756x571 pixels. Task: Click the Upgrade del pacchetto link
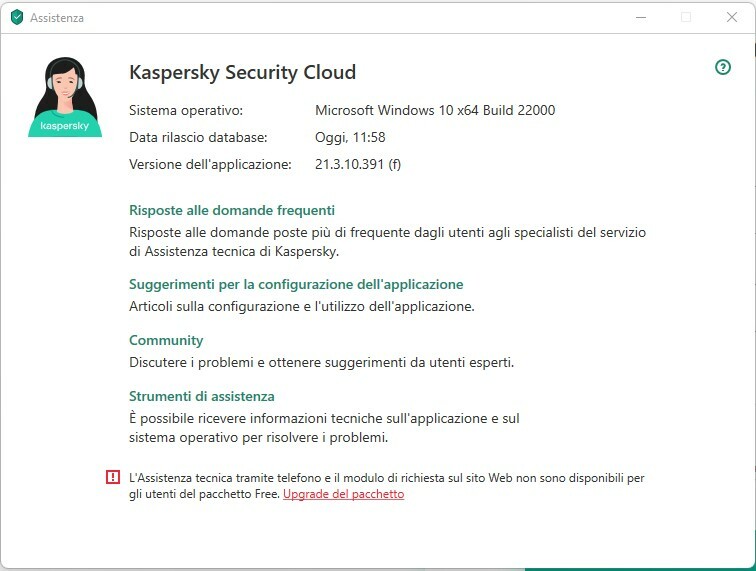coord(343,494)
